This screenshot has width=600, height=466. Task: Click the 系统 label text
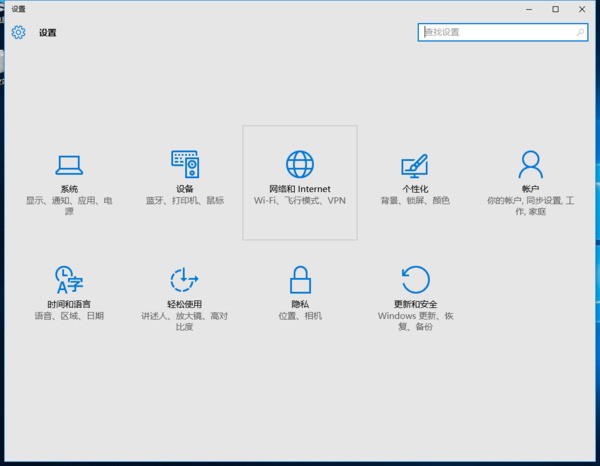click(x=69, y=189)
